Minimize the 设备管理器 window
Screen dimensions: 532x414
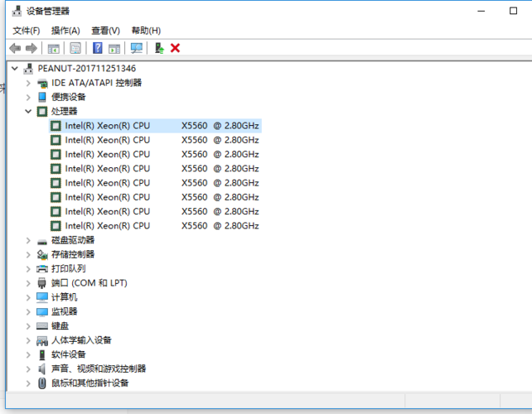(481, 12)
